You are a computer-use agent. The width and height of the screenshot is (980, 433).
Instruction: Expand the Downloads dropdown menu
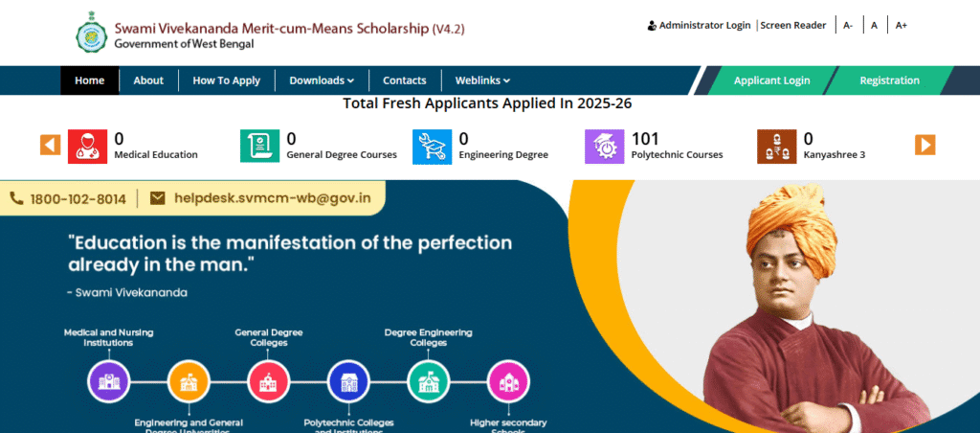322,80
